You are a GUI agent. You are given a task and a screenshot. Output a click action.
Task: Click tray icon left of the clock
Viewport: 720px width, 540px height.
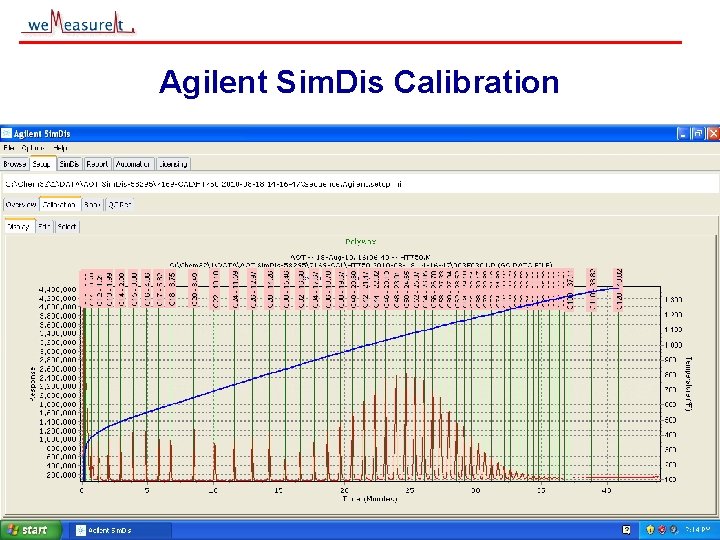673,530
